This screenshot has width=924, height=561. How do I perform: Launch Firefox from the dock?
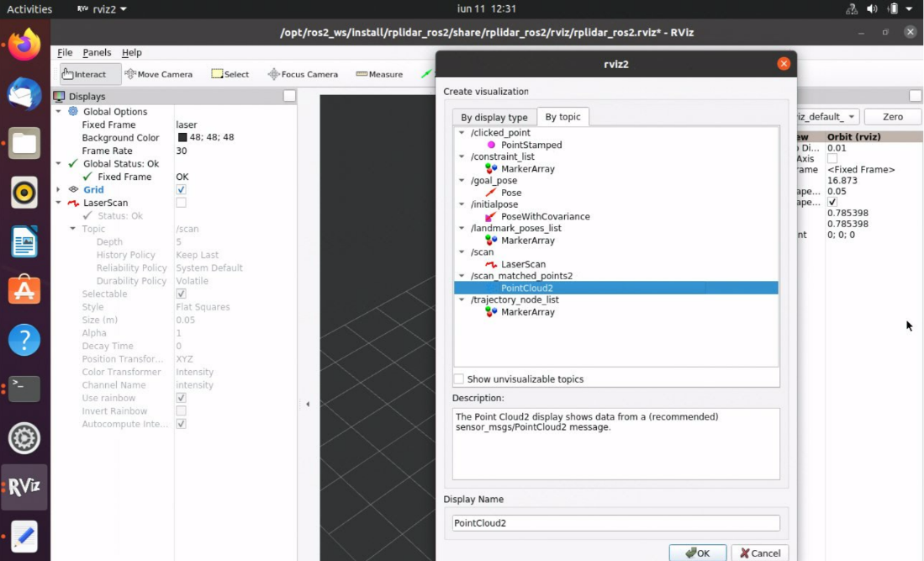(24, 45)
